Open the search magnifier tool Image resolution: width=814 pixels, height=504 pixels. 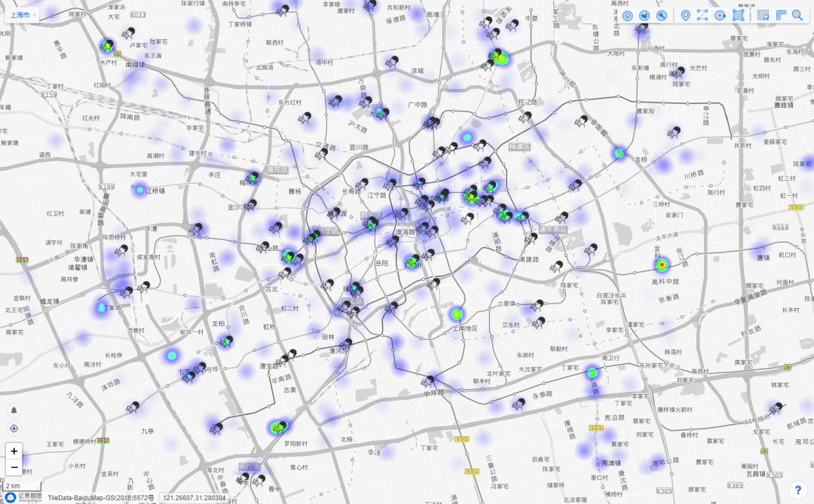798,15
